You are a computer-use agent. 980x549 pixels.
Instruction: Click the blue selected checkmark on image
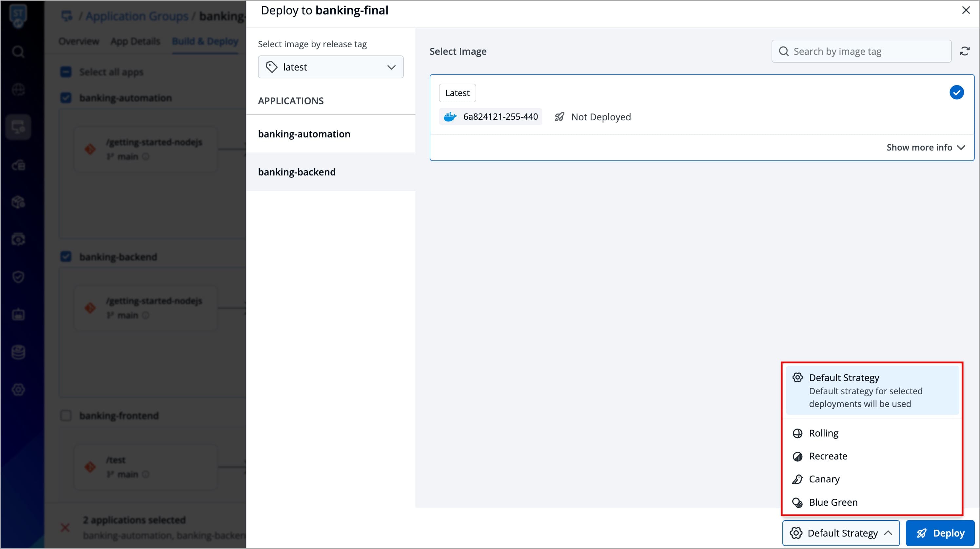click(x=956, y=92)
